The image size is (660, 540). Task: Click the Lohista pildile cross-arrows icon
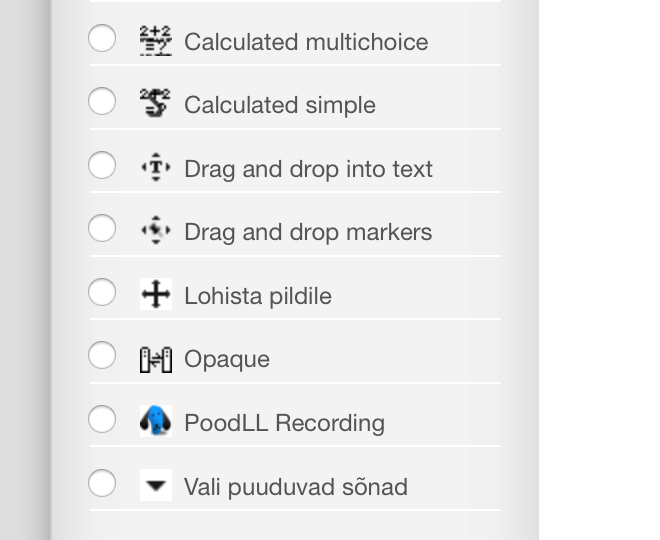tap(156, 295)
